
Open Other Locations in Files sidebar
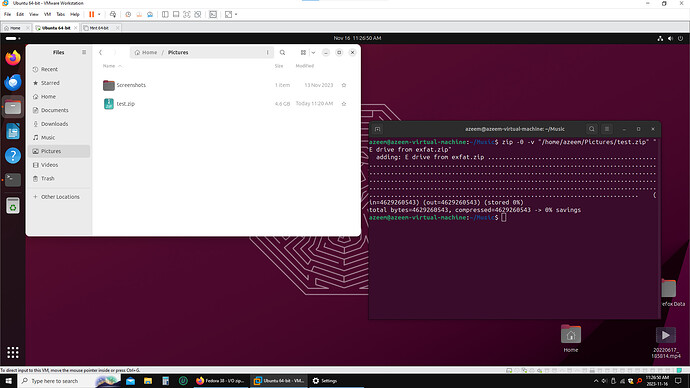point(59,197)
